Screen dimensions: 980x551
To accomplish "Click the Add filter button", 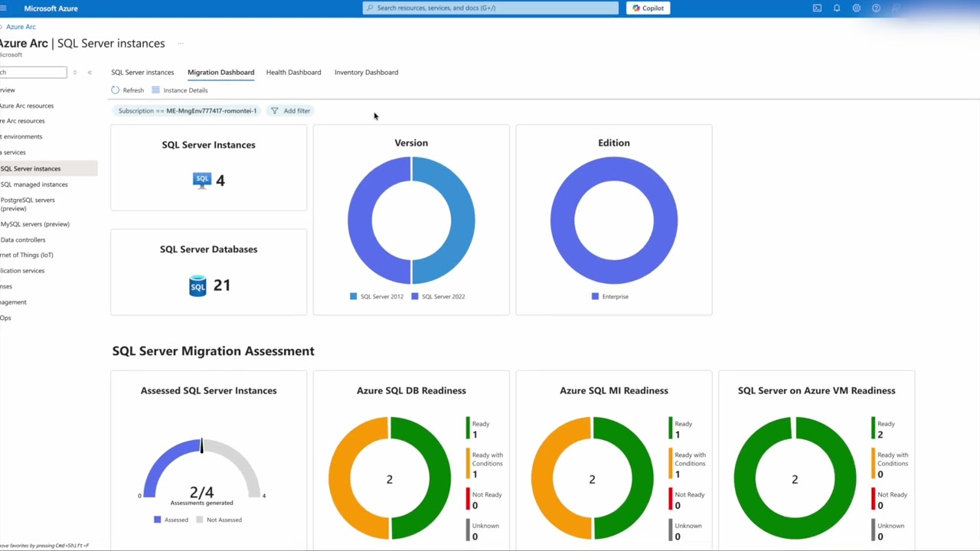I will click(x=290, y=111).
